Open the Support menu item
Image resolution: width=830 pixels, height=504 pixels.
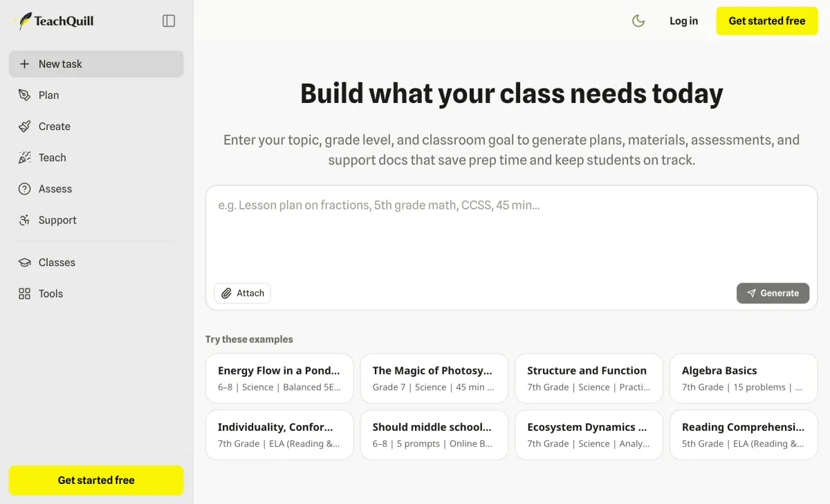96,220
